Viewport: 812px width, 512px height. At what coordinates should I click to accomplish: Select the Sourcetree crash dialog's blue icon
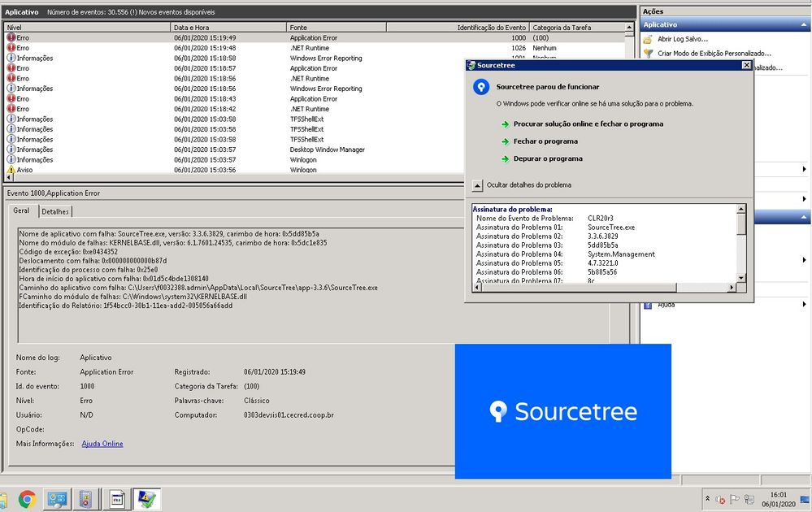[481, 87]
